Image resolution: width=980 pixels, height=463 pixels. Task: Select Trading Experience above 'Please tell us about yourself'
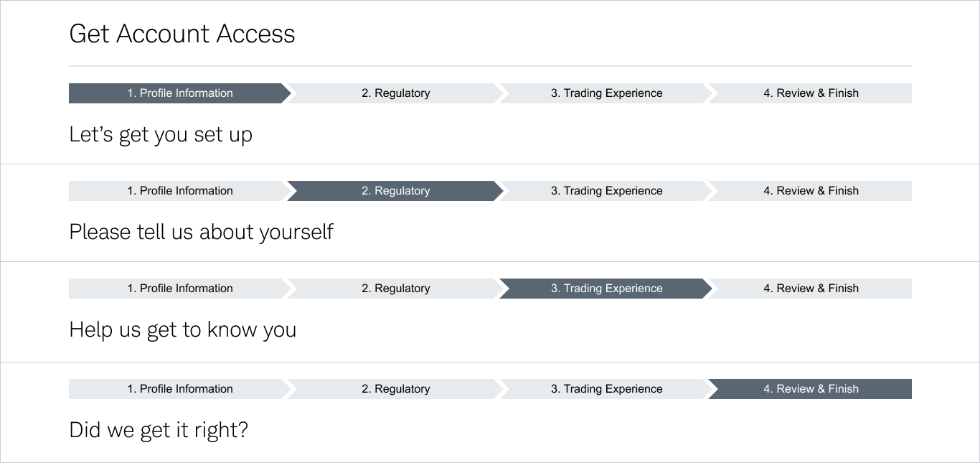click(x=606, y=191)
